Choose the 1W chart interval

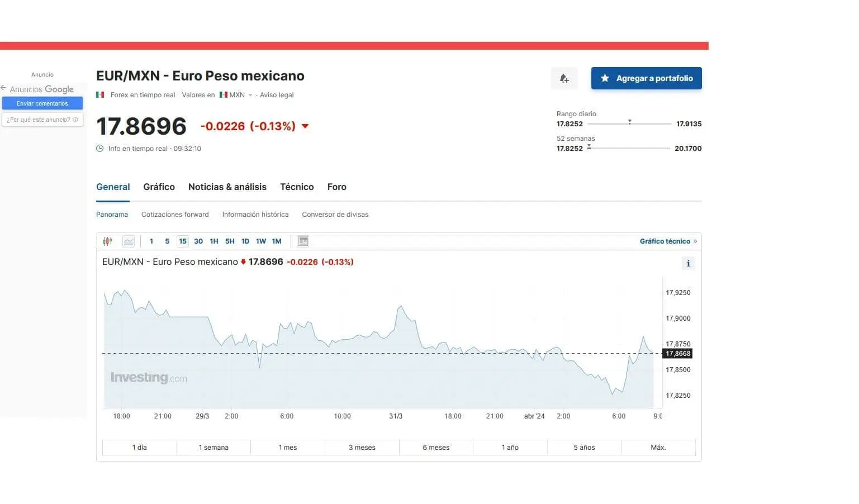[261, 241]
